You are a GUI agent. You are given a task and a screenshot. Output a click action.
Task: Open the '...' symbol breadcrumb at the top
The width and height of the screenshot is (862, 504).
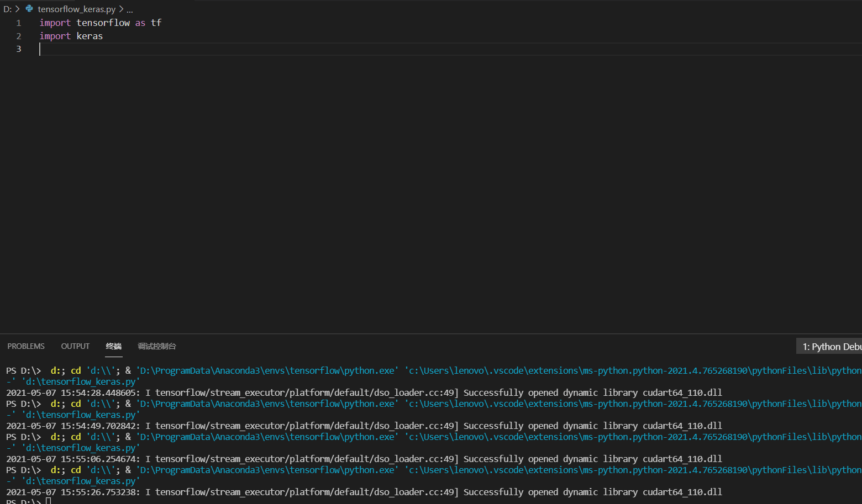(129, 9)
